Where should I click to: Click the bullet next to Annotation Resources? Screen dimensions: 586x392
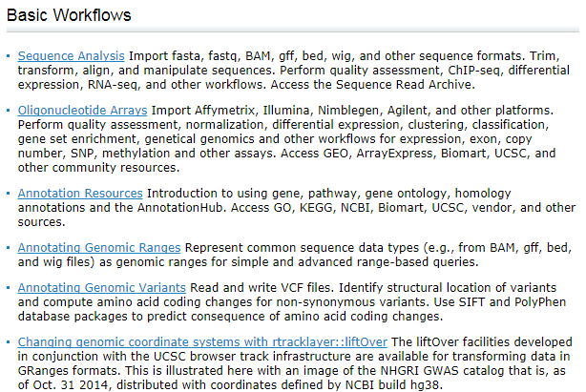tap(9, 194)
